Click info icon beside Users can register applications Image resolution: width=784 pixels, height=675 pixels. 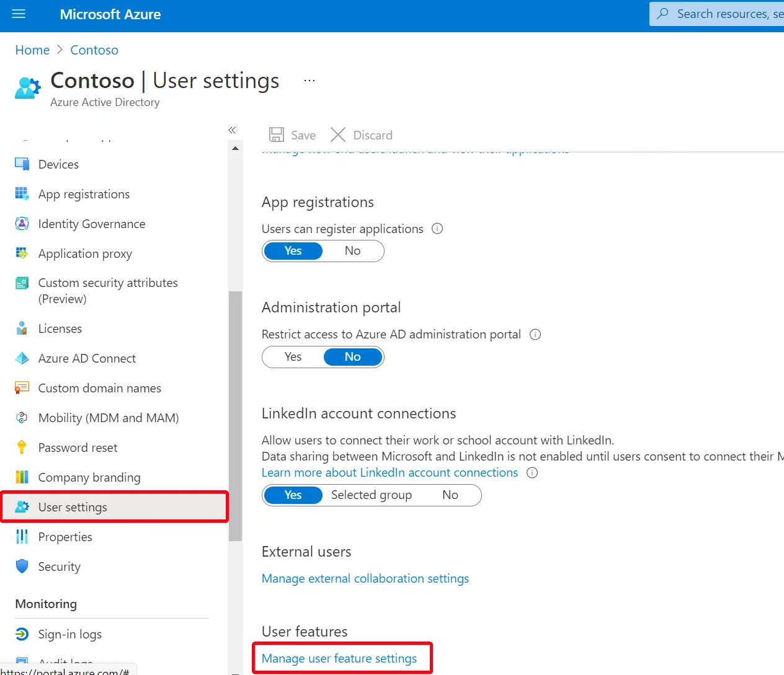coord(437,228)
